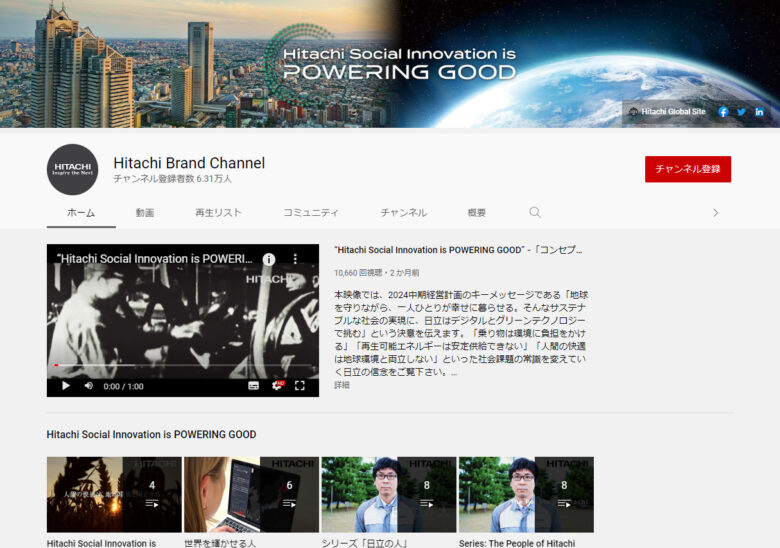The image size is (780, 548).
Task: Play the featured video
Action: pos(65,386)
